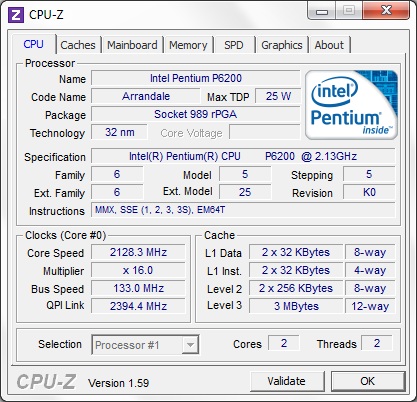Open the Mainboard tab
This screenshot has width=417, height=402.
[132, 45]
